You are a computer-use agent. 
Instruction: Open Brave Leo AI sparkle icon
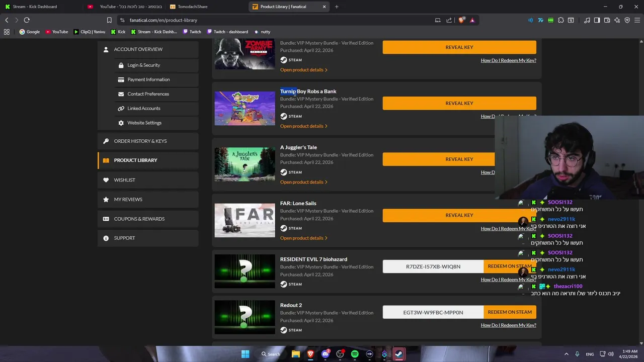click(617, 20)
